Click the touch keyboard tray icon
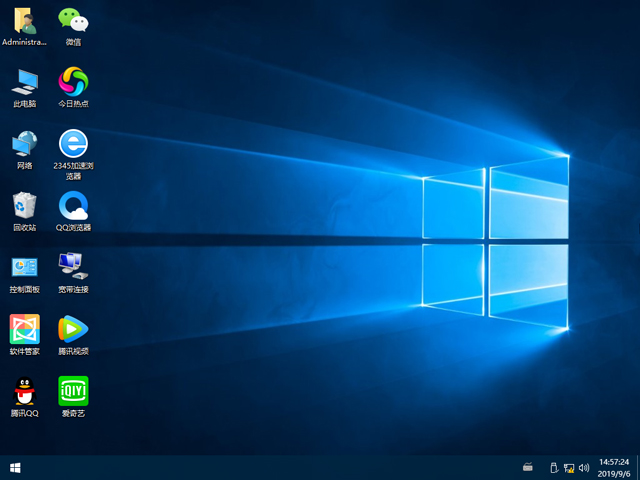Screen dimensions: 640x480 (x=528, y=467)
